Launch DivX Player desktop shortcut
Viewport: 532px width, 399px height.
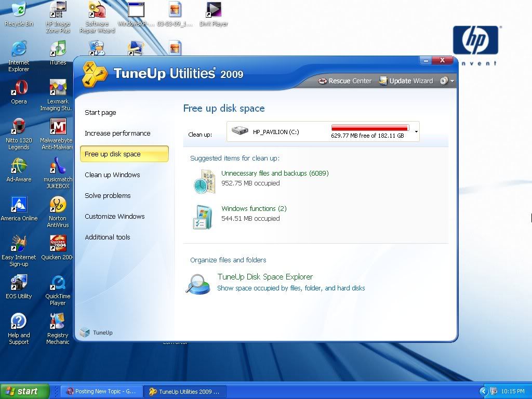click(x=214, y=14)
